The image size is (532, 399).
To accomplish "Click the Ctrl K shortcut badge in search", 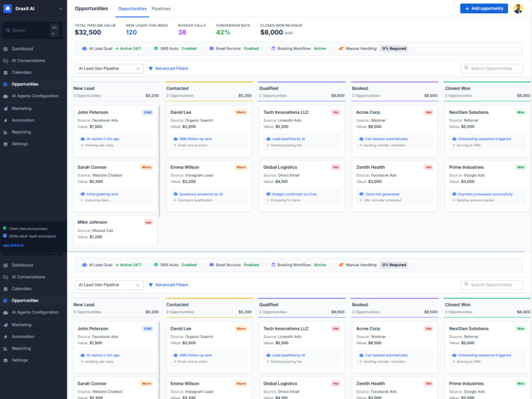I will tap(54, 30).
